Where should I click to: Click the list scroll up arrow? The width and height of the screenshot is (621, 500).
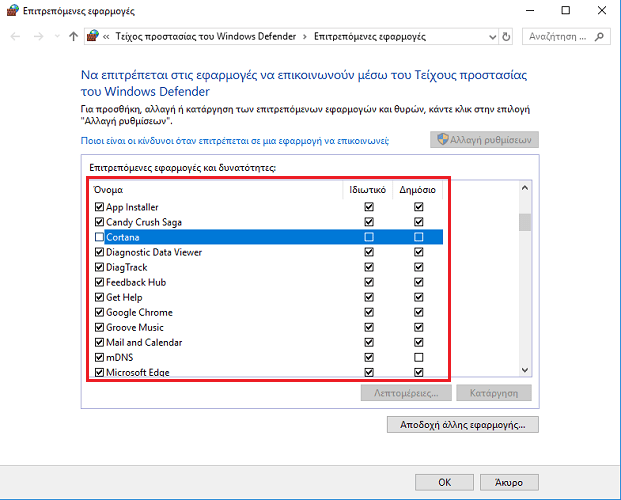[525, 188]
